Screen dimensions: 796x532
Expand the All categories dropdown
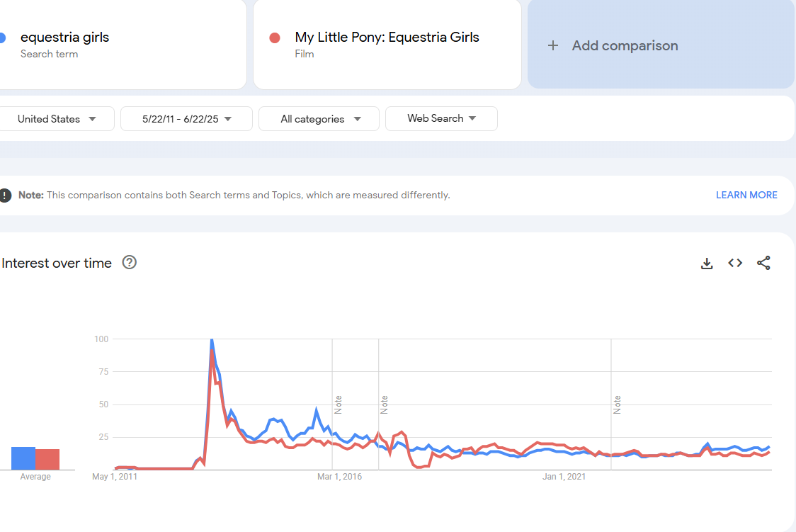click(319, 119)
